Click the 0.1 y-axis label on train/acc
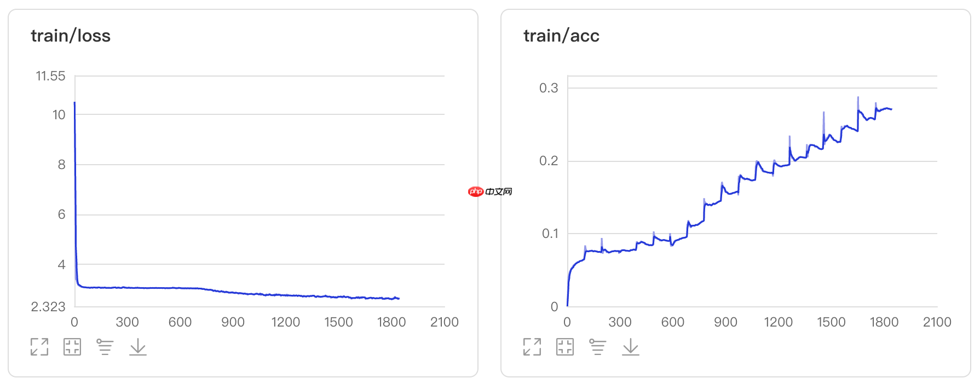Viewport: 980px width, 384px height. pos(550,234)
